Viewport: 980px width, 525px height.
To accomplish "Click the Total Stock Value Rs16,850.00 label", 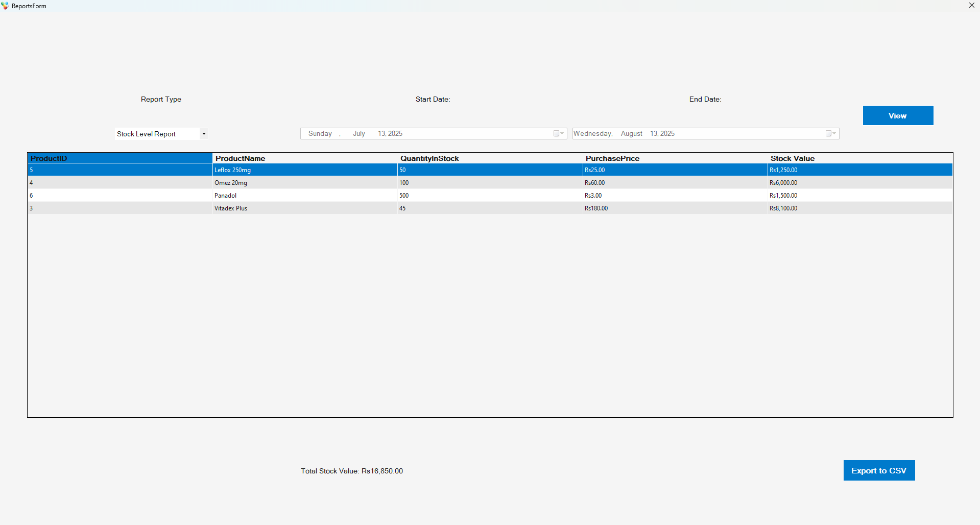I will (x=352, y=471).
